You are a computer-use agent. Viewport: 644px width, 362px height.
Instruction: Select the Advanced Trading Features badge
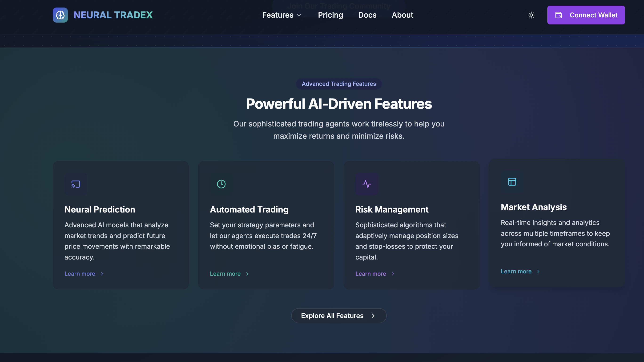pos(338,84)
